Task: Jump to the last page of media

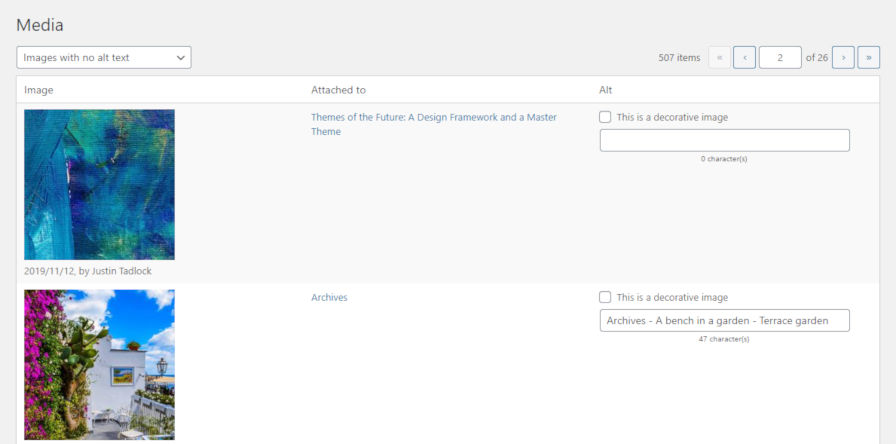Action: click(x=868, y=58)
